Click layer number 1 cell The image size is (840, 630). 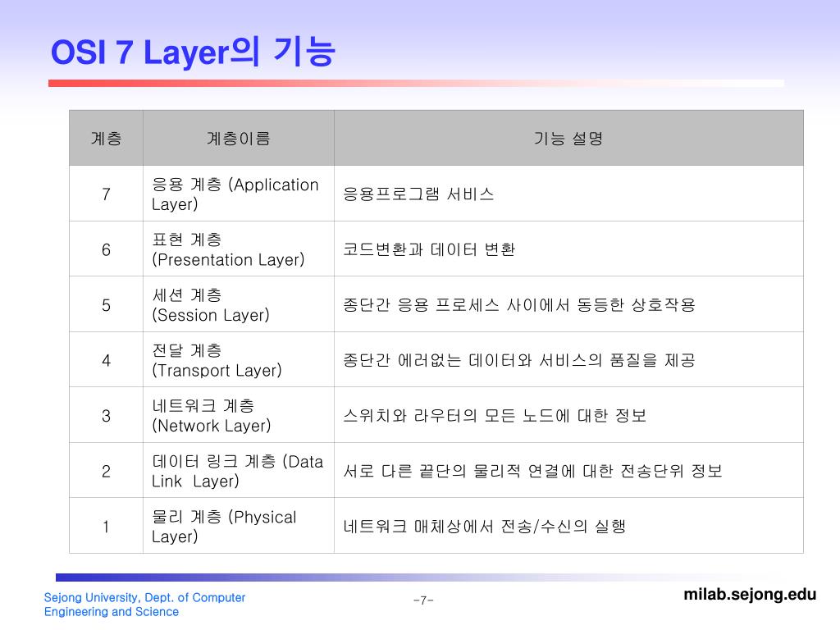[x=106, y=526]
